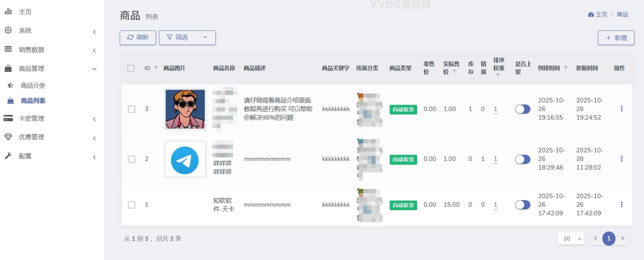Sort by 排序权重 using the arrow icon
The image size is (644, 260).
coord(498,75)
